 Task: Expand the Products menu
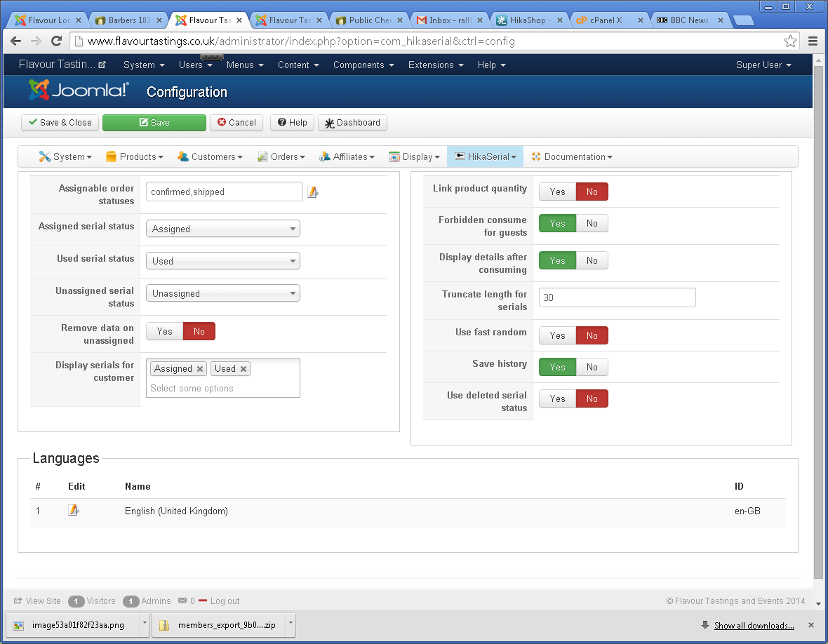(x=135, y=156)
